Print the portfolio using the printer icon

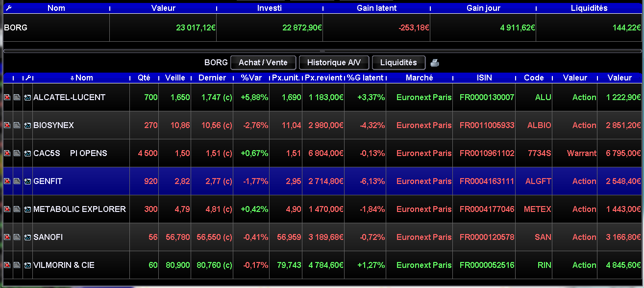click(435, 62)
